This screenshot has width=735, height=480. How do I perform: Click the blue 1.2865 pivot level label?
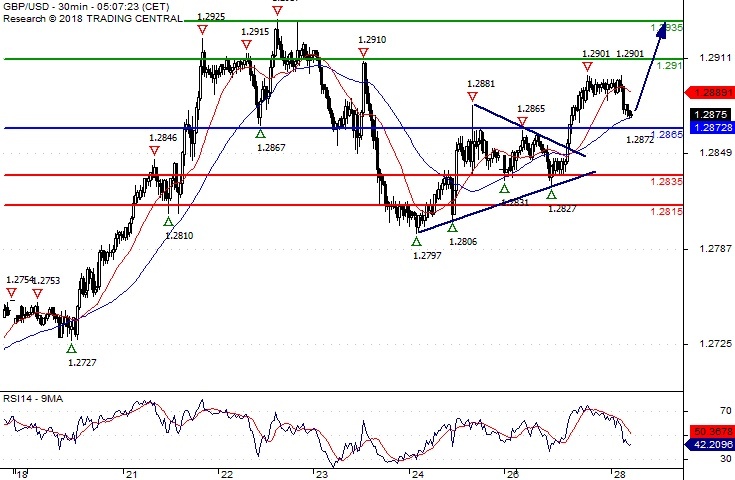point(667,135)
